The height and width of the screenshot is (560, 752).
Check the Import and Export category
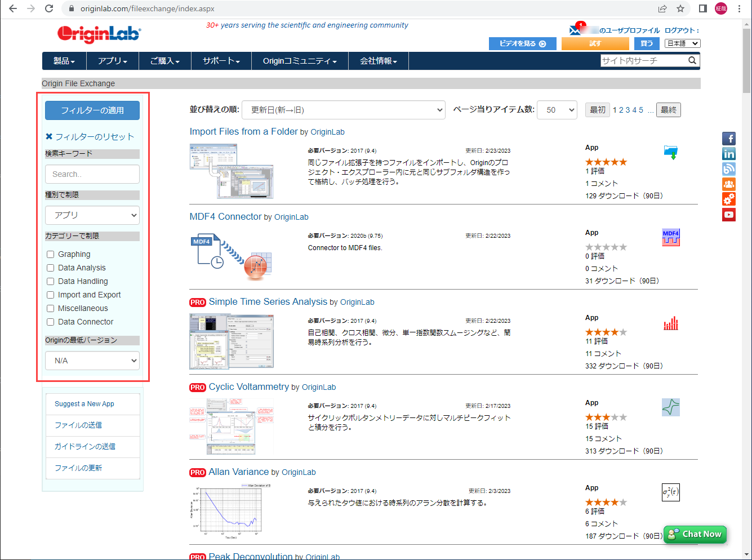50,295
